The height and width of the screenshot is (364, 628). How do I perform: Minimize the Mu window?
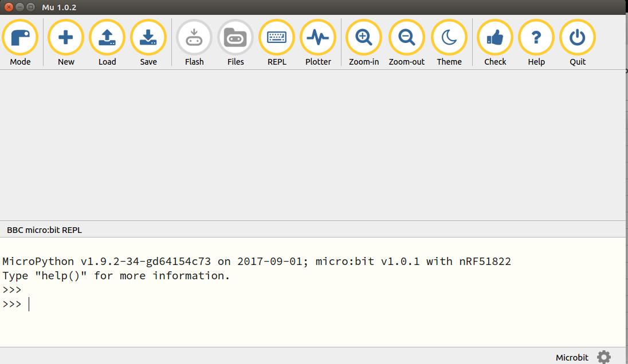(x=19, y=7)
